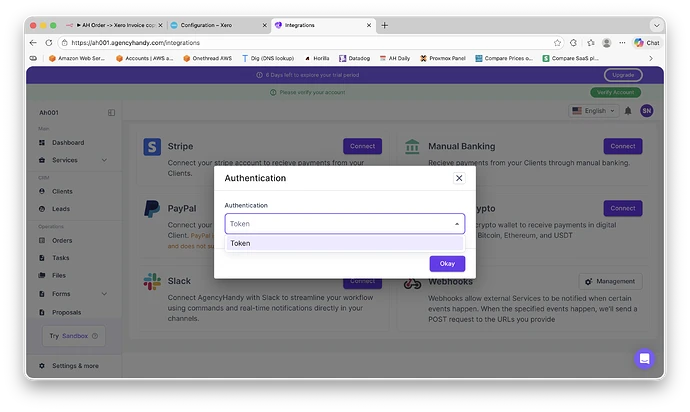
Task: Open the Authentication dropdown field
Action: point(344,225)
